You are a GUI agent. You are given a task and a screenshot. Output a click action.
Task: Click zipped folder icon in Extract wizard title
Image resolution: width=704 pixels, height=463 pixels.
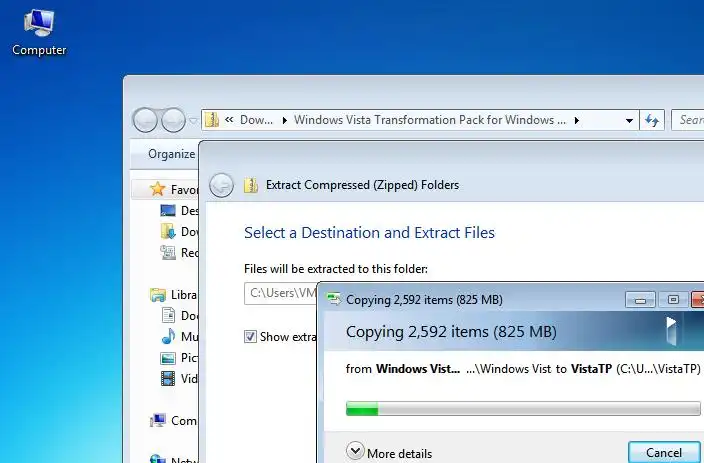(251, 185)
